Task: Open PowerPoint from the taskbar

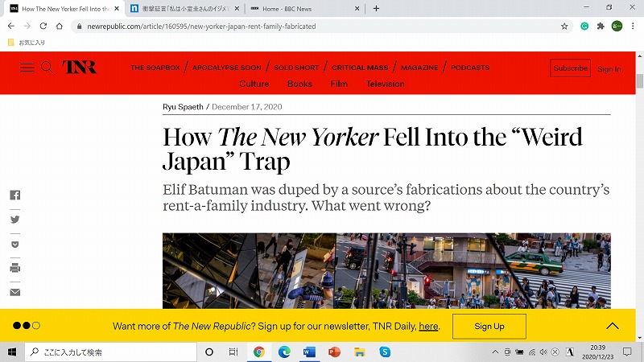Action: (x=334, y=352)
